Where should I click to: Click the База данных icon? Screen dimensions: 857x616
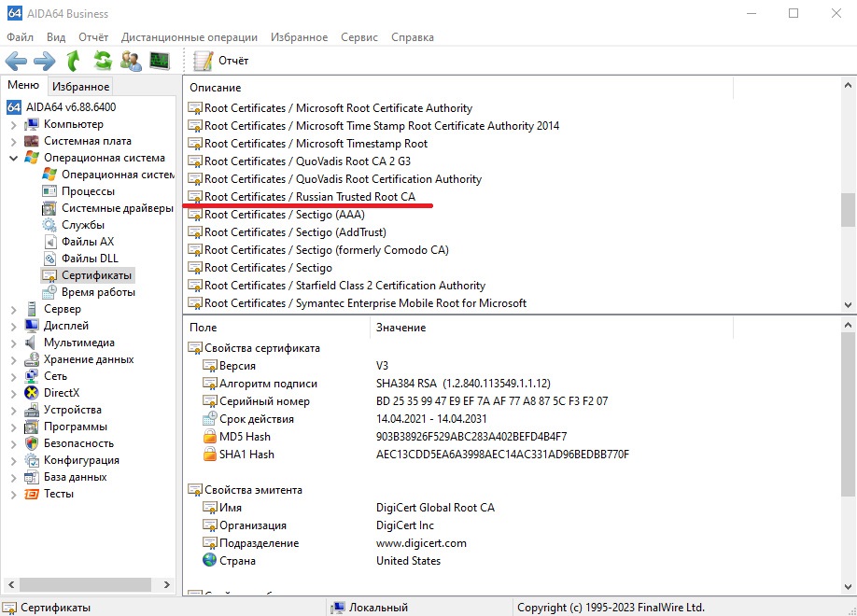click(32, 477)
